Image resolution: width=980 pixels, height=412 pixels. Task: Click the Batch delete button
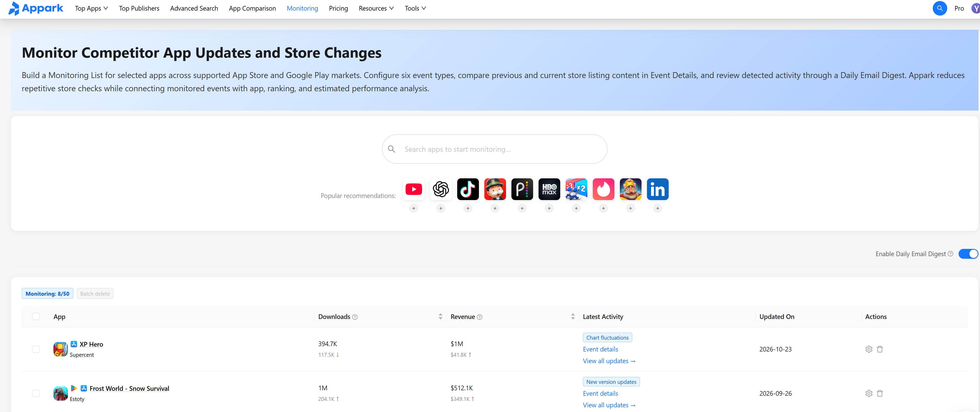click(x=95, y=294)
